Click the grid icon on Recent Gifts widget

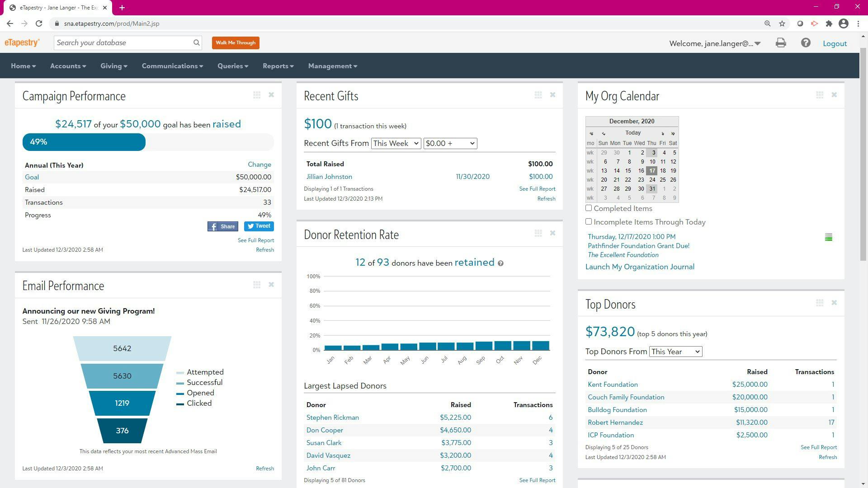pyautogui.click(x=538, y=95)
